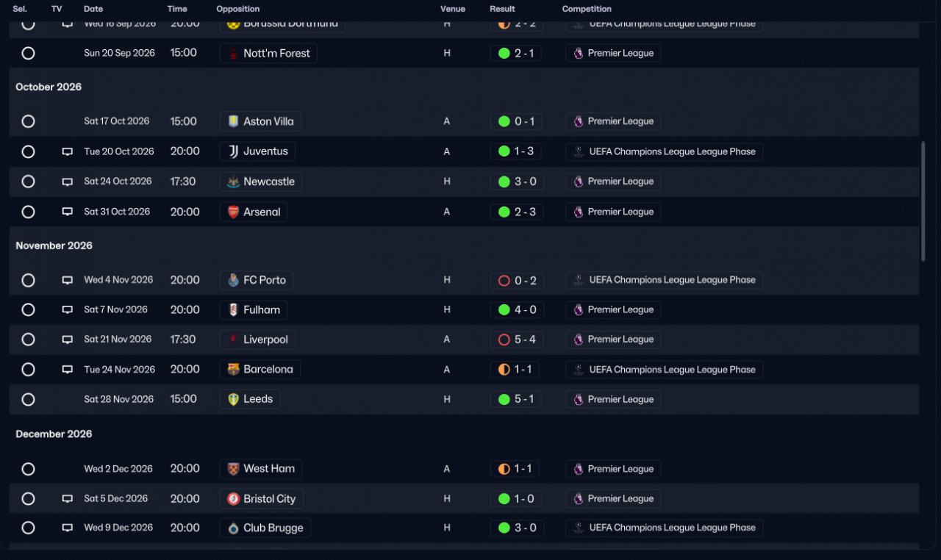Select the Bristol City fixture radio button
The image size is (941, 560).
[28, 499]
